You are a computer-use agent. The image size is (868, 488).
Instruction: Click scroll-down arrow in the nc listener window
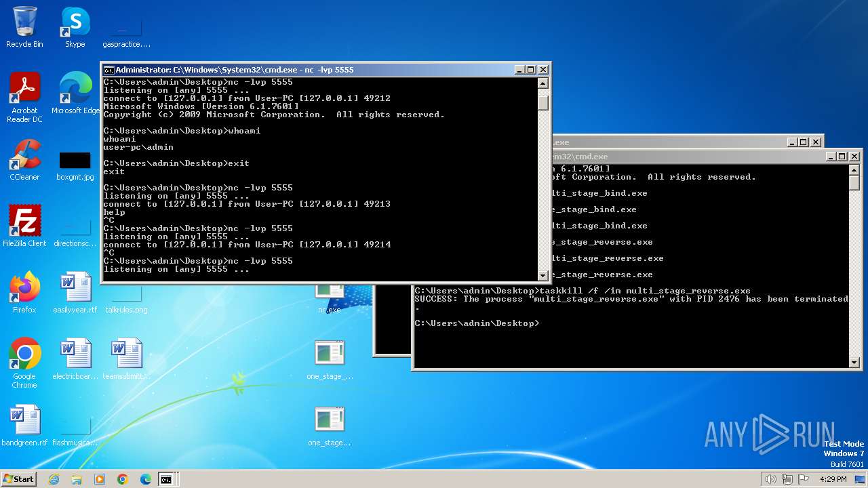click(542, 275)
